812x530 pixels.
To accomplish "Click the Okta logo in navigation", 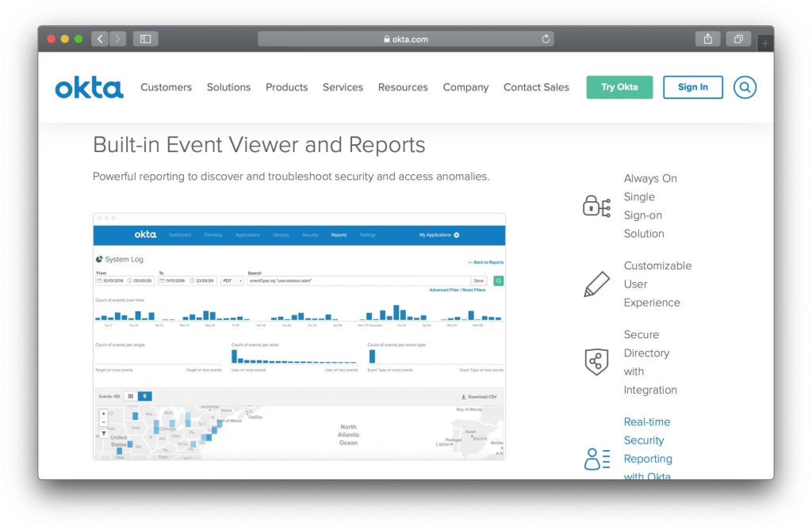I will [x=89, y=87].
